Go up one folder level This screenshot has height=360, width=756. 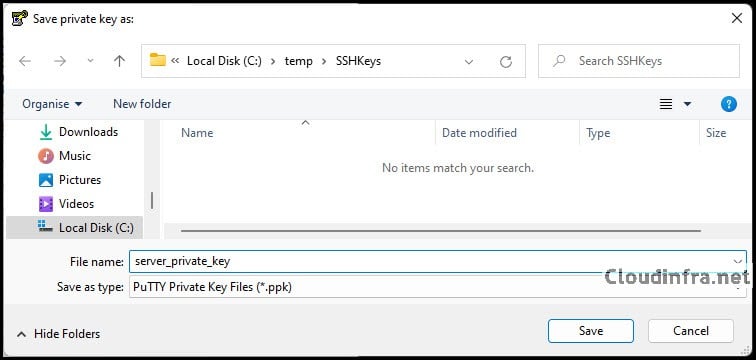(x=119, y=61)
